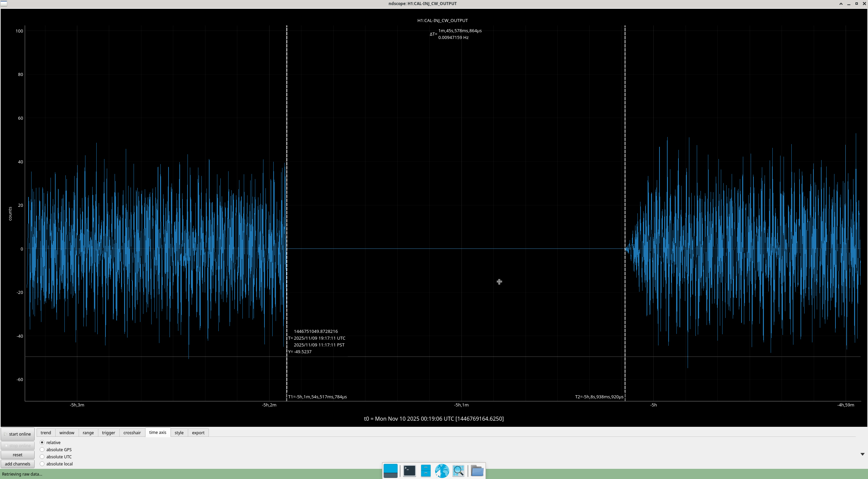Open the export tab

click(x=198, y=433)
